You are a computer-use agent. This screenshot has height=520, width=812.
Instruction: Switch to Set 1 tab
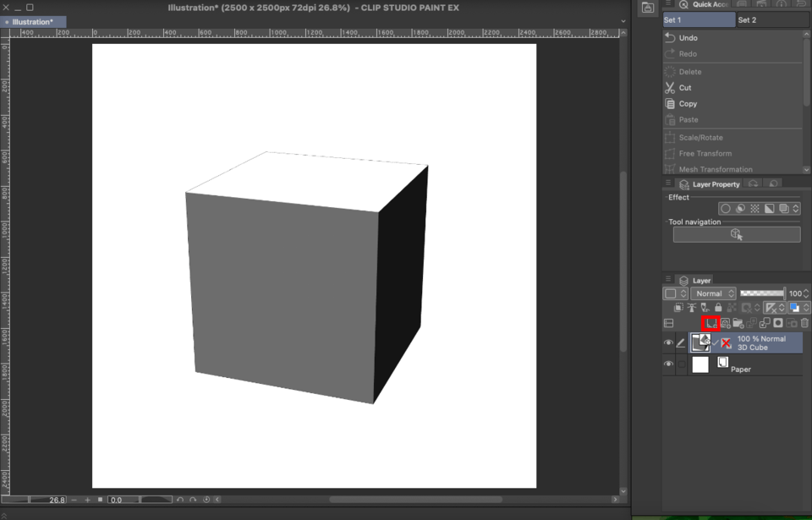(x=699, y=19)
